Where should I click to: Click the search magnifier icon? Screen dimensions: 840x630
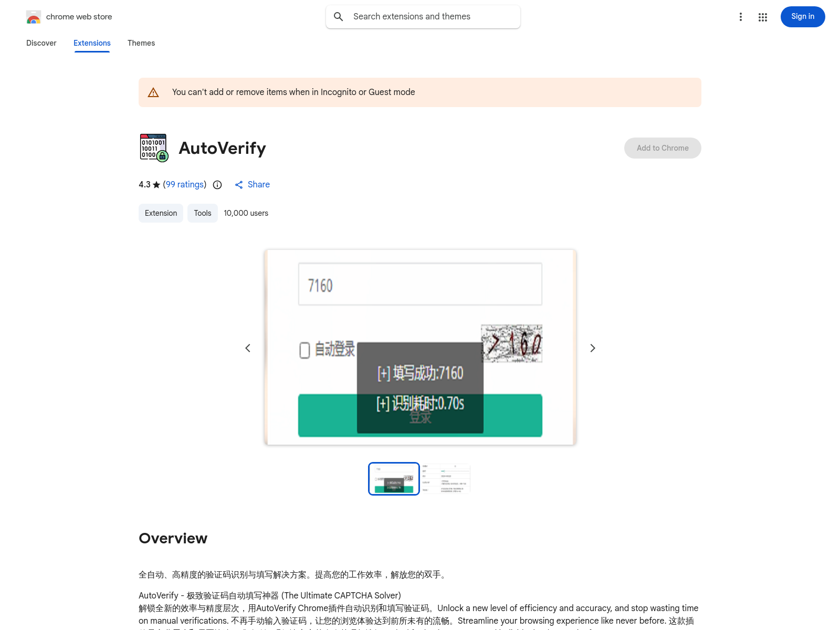[x=339, y=17]
